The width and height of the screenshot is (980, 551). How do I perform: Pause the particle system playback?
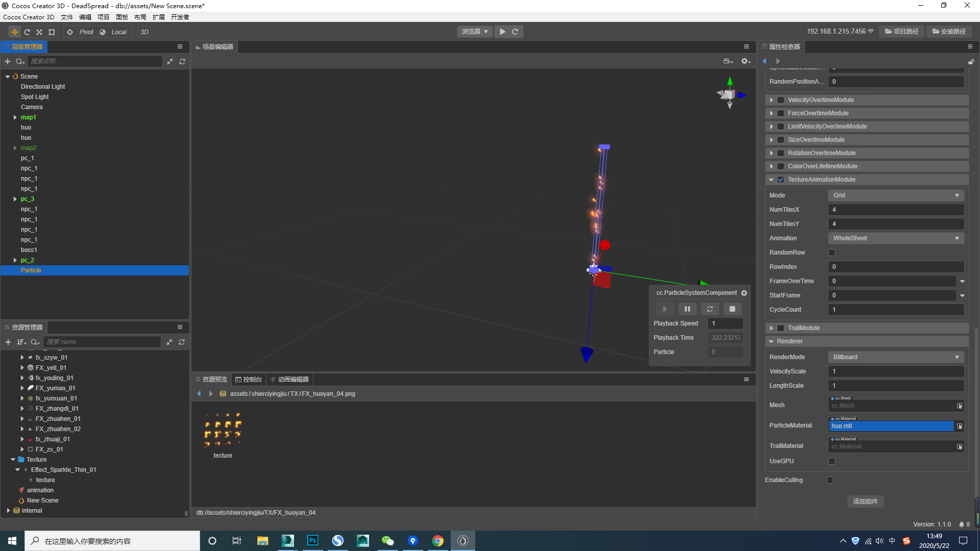687,309
